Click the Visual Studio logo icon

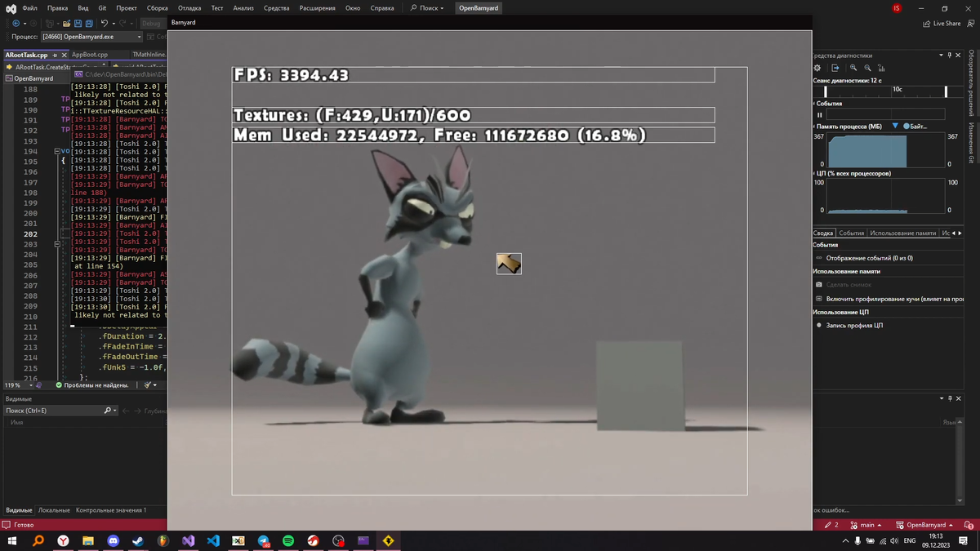click(11, 8)
